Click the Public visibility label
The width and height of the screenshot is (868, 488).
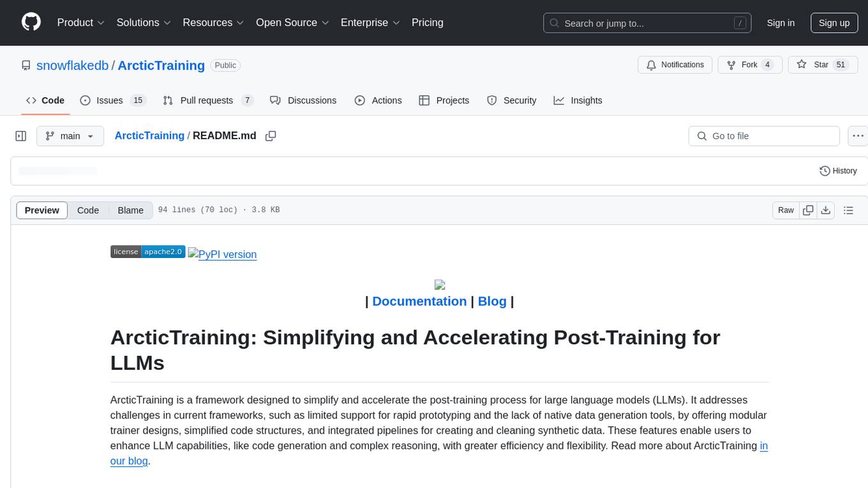tap(225, 65)
